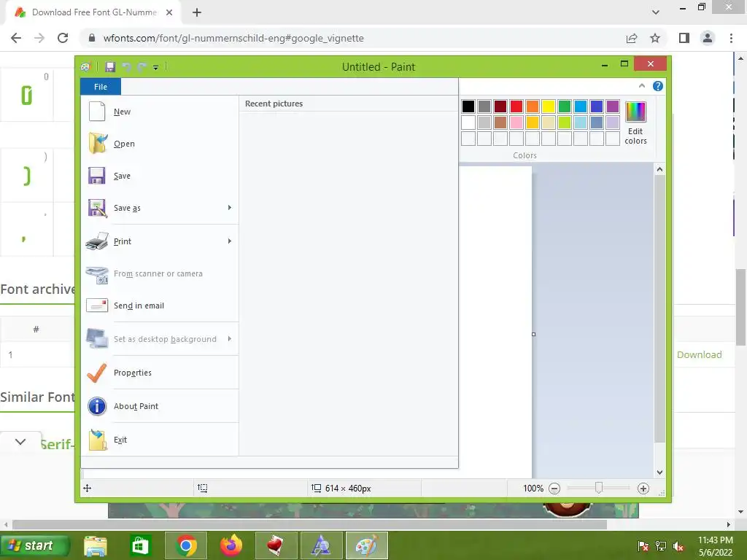Image resolution: width=747 pixels, height=560 pixels.
Task: Choose New from the File menu
Action: pos(160,112)
